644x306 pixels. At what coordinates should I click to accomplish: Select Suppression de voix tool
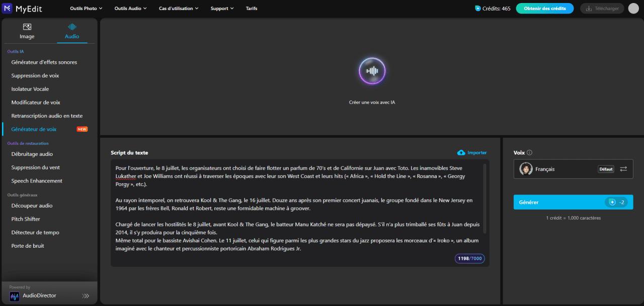pyautogui.click(x=35, y=76)
